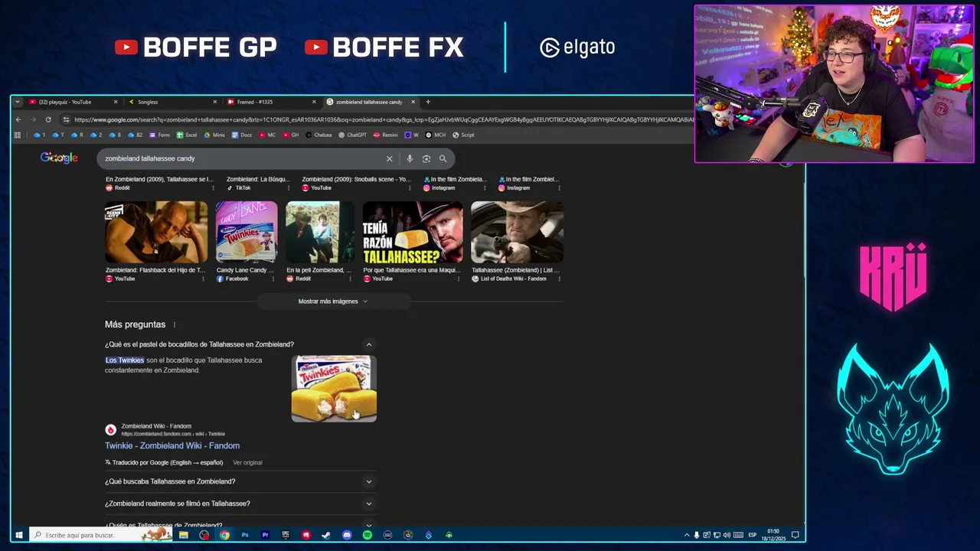Open Discord from the taskbar
The height and width of the screenshot is (551, 980).
coord(347,535)
